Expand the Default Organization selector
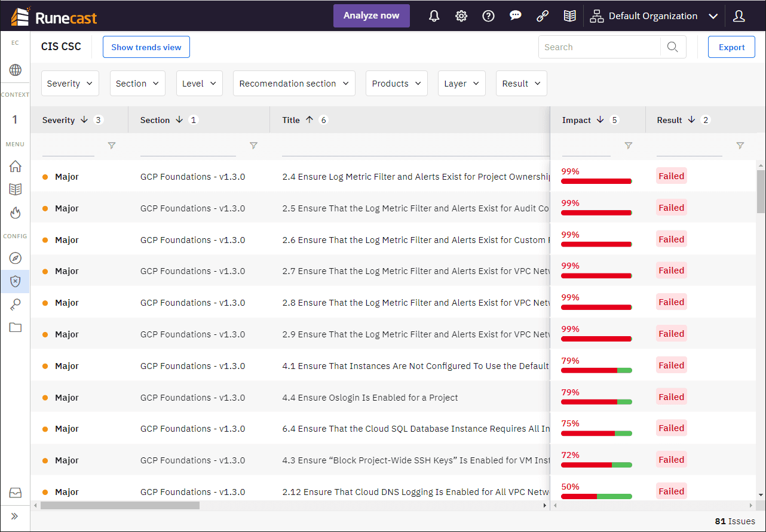This screenshot has width=766, height=532. click(x=654, y=16)
